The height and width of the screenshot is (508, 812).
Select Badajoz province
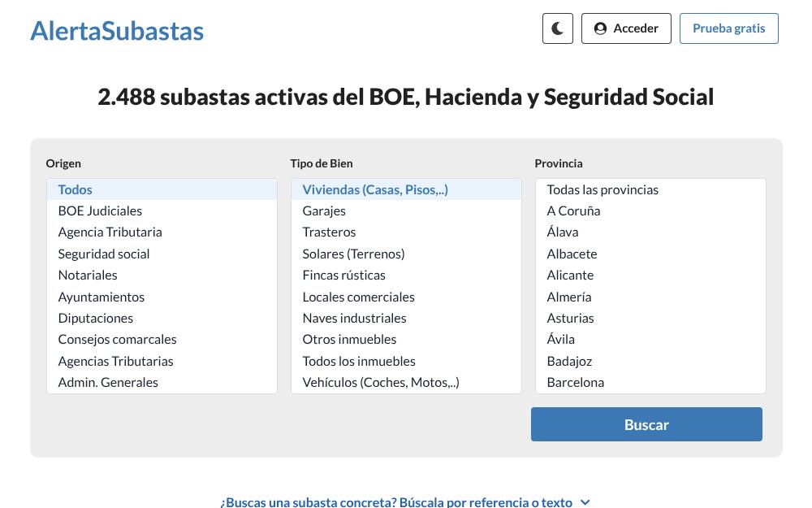point(650,362)
